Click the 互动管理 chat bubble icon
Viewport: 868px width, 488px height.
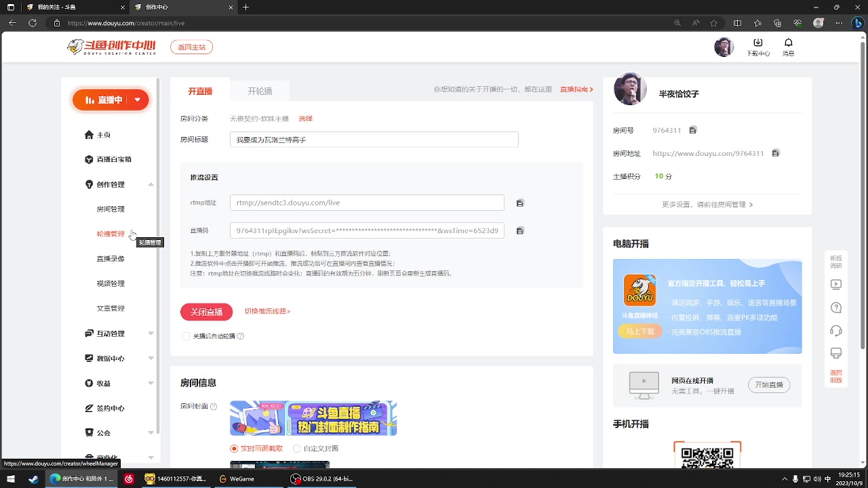coord(89,333)
